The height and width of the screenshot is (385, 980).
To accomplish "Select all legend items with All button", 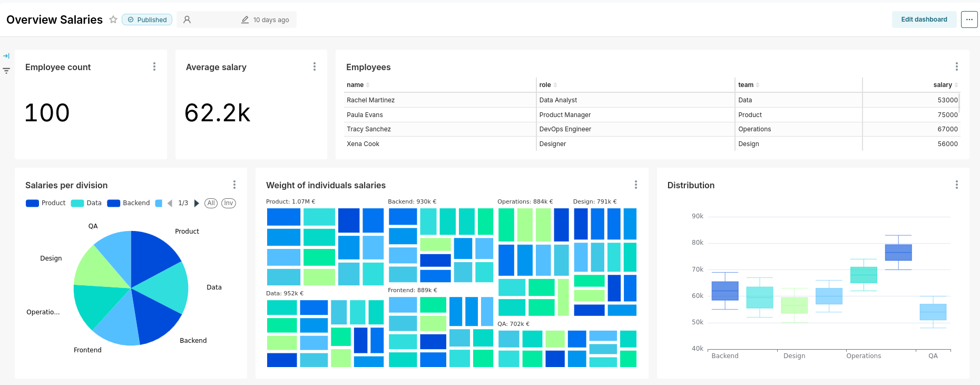I will (211, 203).
